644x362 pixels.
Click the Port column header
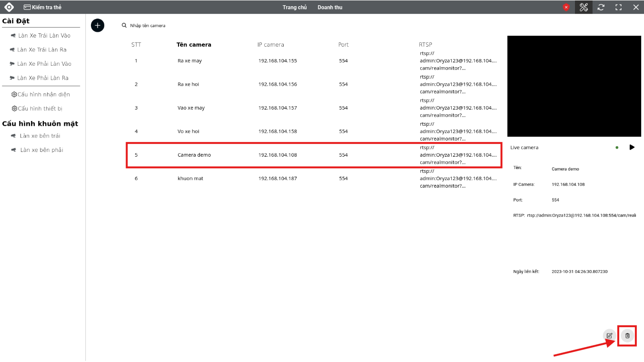[343, 45]
